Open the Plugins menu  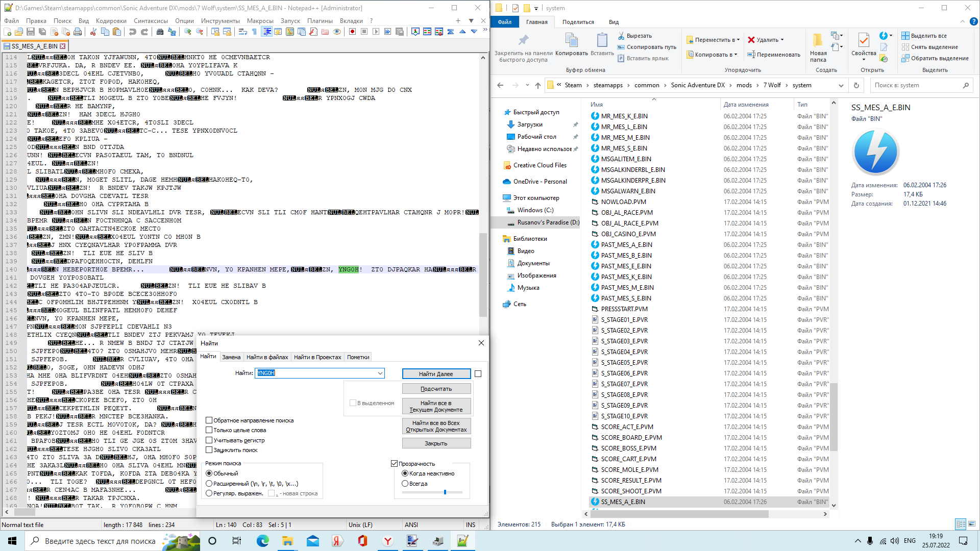click(x=320, y=21)
